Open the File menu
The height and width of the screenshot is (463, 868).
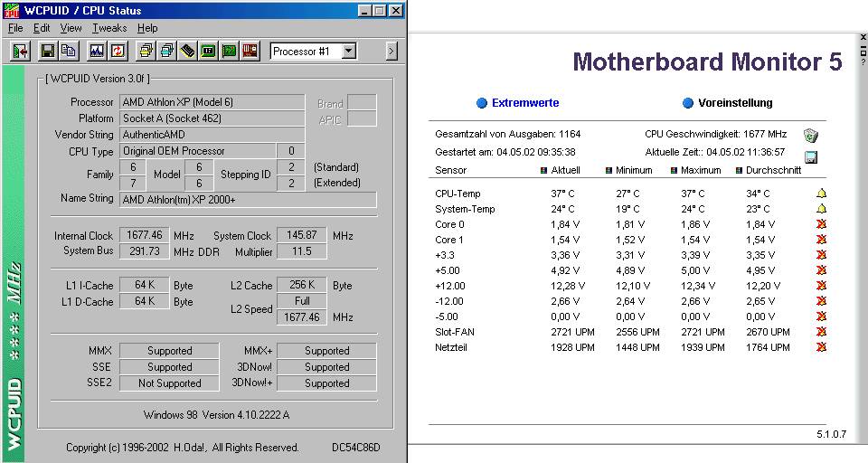15,28
